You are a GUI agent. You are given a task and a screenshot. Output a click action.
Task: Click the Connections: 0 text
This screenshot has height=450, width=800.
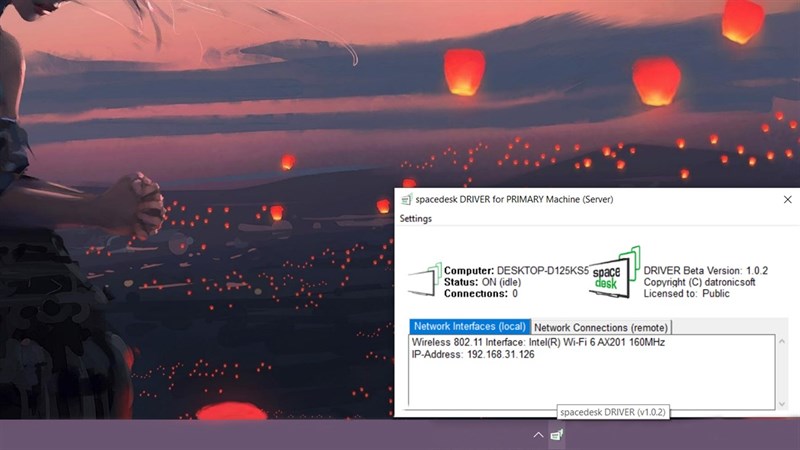pyautogui.click(x=481, y=293)
